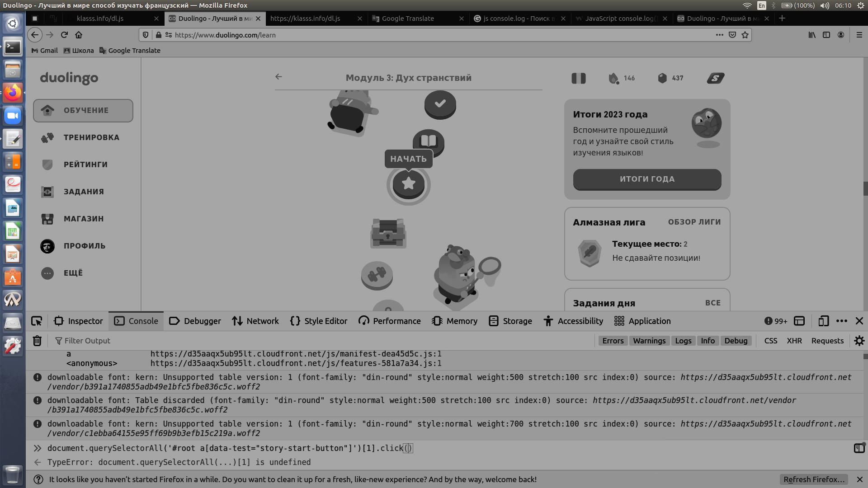Activate the element picker tool
Screen dimensions: 868x488
pyautogui.click(x=37, y=321)
